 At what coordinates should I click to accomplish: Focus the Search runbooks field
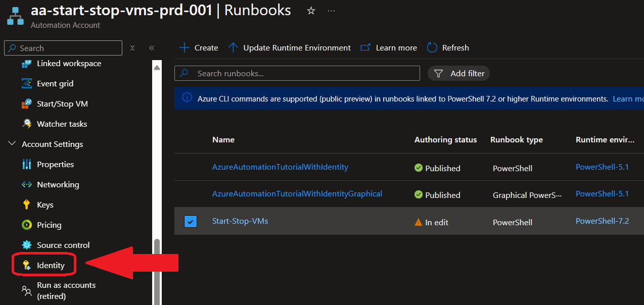(303, 73)
